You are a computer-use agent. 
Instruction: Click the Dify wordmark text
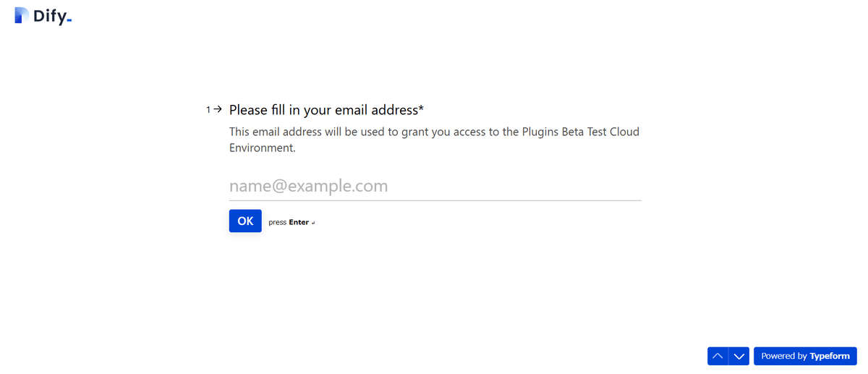click(x=48, y=15)
